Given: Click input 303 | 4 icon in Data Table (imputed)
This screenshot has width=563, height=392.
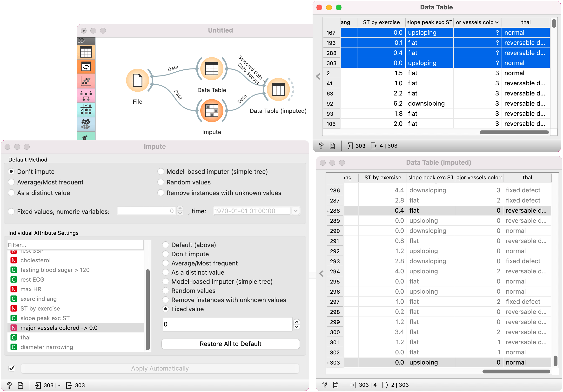Looking at the screenshot, I should 353,385.
